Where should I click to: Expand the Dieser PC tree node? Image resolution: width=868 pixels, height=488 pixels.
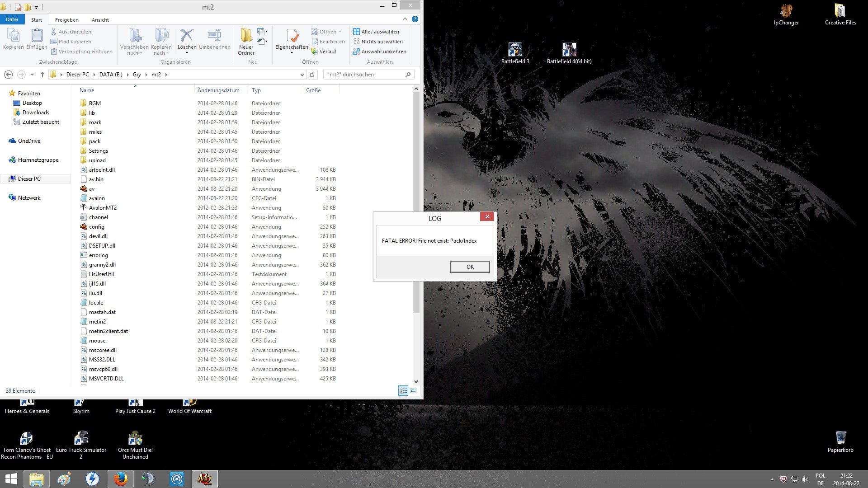click(x=4, y=179)
